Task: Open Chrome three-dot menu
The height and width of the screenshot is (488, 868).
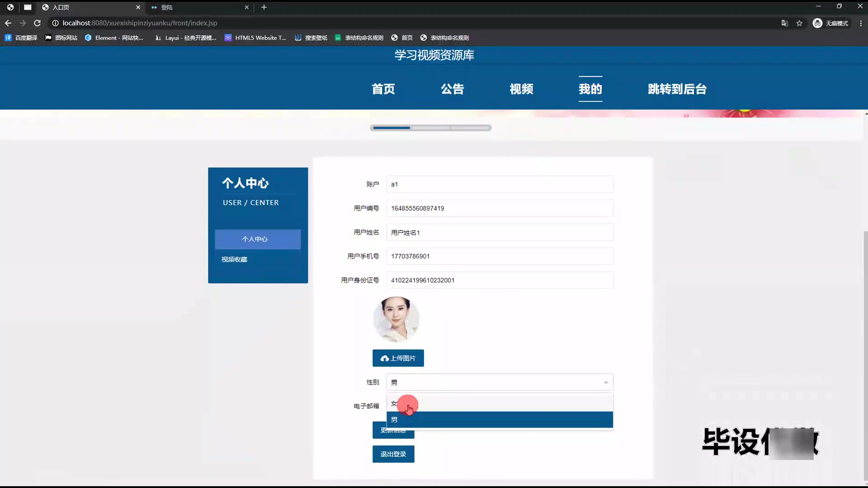Action: pos(861,23)
